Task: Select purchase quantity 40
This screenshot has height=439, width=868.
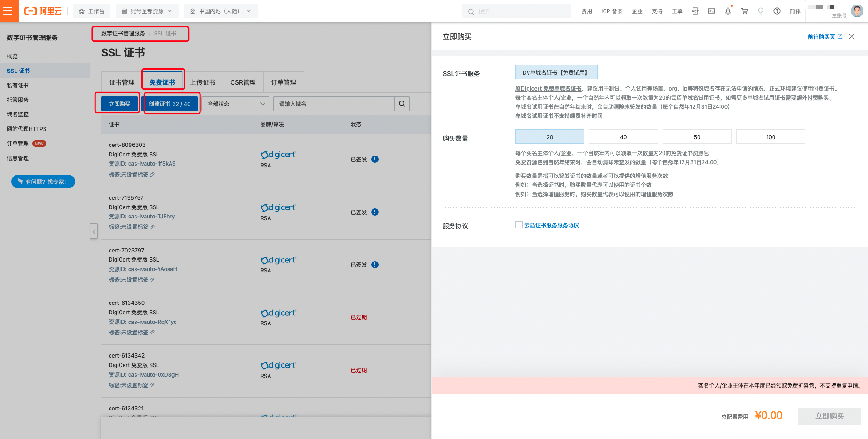Action: coord(623,137)
